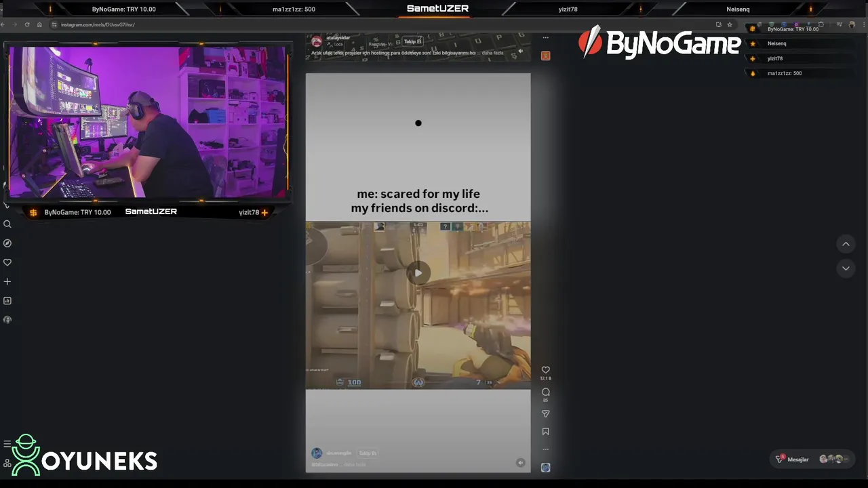
Task: Follow atalaysidar via Takip Et button
Action: click(x=412, y=41)
